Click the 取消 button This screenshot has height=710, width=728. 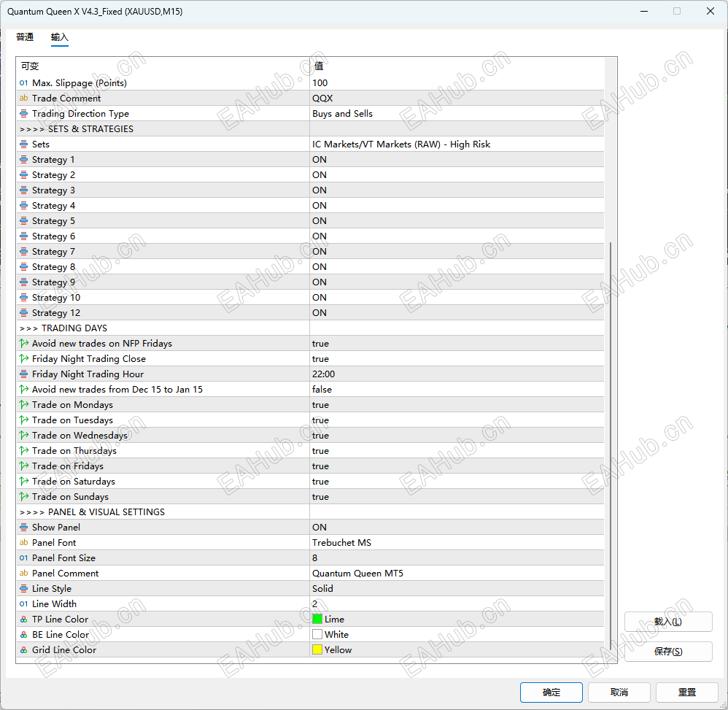(619, 692)
